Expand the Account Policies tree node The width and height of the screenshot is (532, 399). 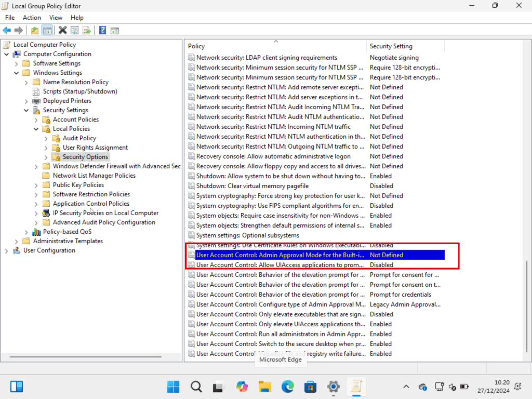pyautogui.click(x=36, y=119)
